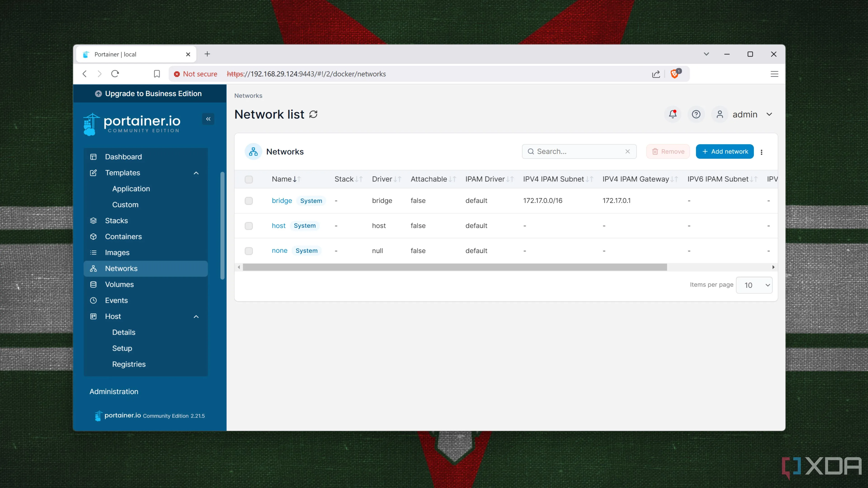Screen dimensions: 868x488
Task: Open the help question-mark icon
Action: [x=696, y=114]
